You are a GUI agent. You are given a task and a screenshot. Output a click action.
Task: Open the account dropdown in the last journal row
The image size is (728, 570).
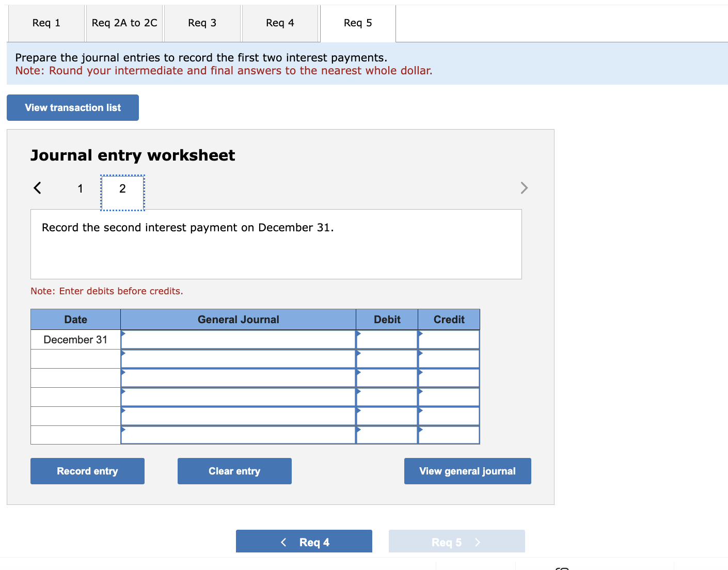123,430
